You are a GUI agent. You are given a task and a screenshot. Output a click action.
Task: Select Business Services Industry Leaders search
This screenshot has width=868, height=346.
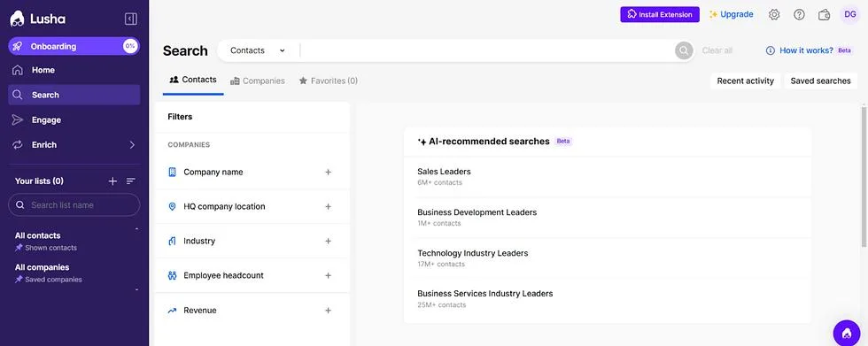point(608,299)
